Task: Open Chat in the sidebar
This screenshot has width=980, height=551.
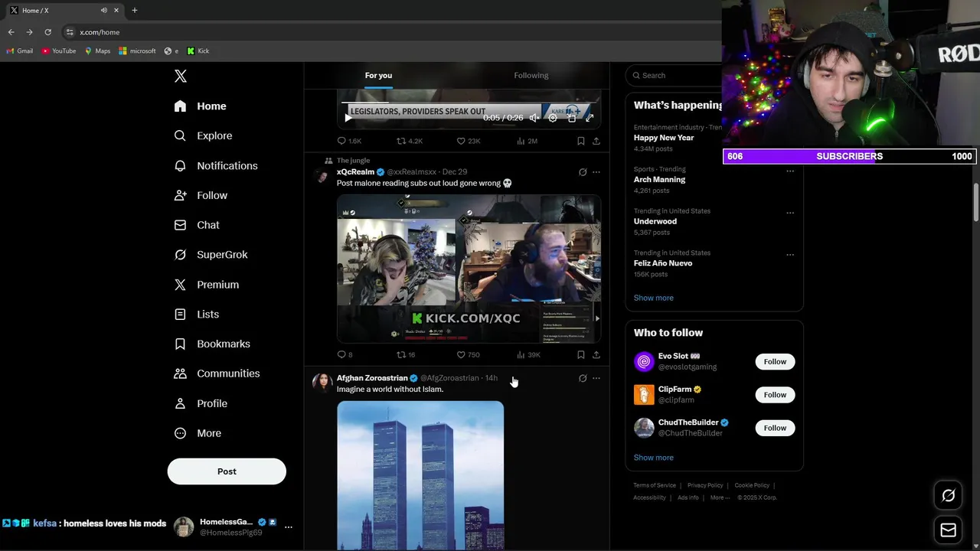Action: (x=197, y=225)
